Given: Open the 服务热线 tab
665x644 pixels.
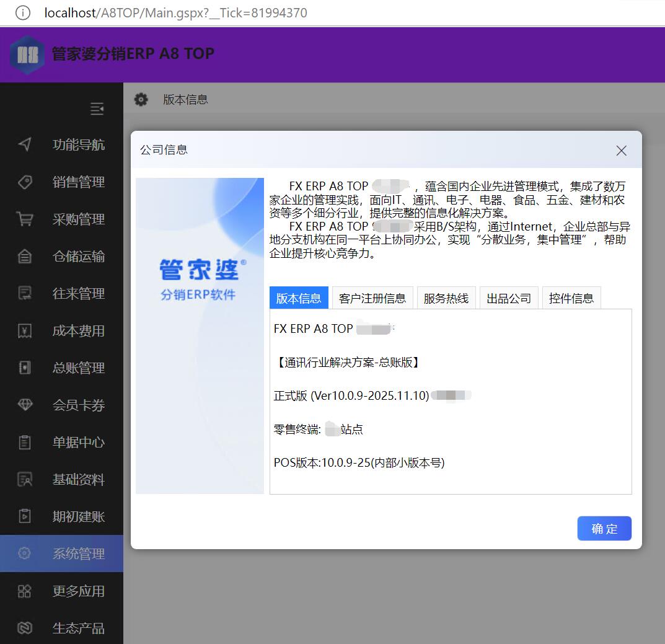Looking at the screenshot, I should pos(446,298).
